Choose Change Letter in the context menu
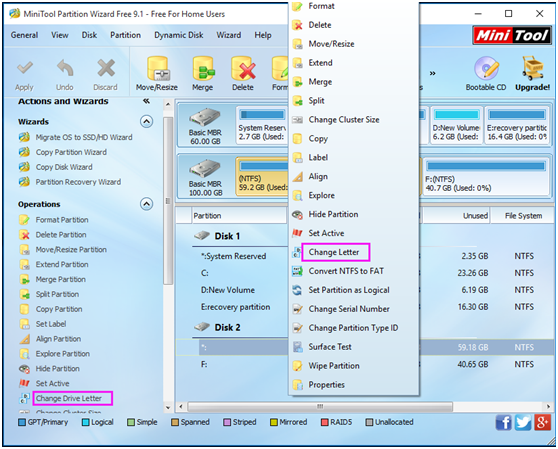 [x=333, y=252]
